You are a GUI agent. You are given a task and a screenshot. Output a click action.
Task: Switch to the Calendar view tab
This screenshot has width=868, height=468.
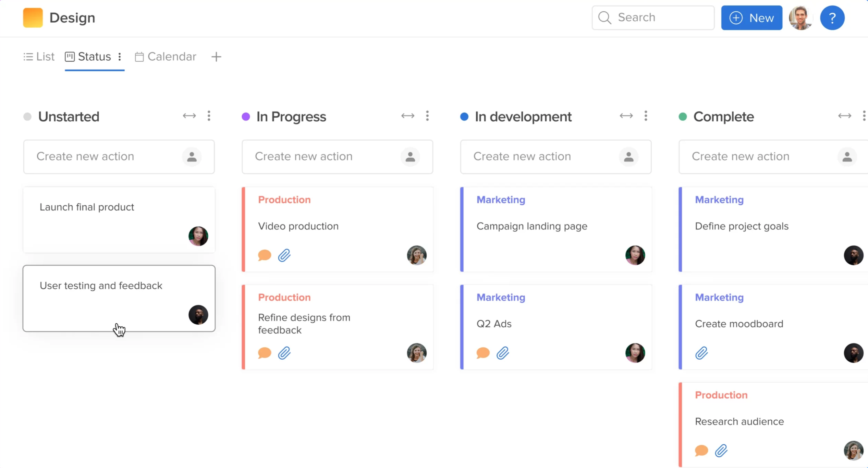(x=166, y=57)
